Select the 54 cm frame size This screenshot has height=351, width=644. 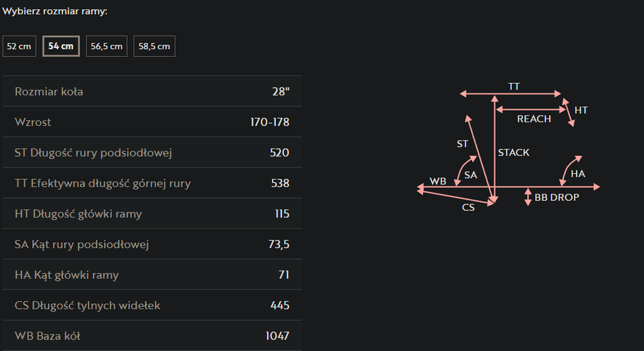click(x=61, y=46)
